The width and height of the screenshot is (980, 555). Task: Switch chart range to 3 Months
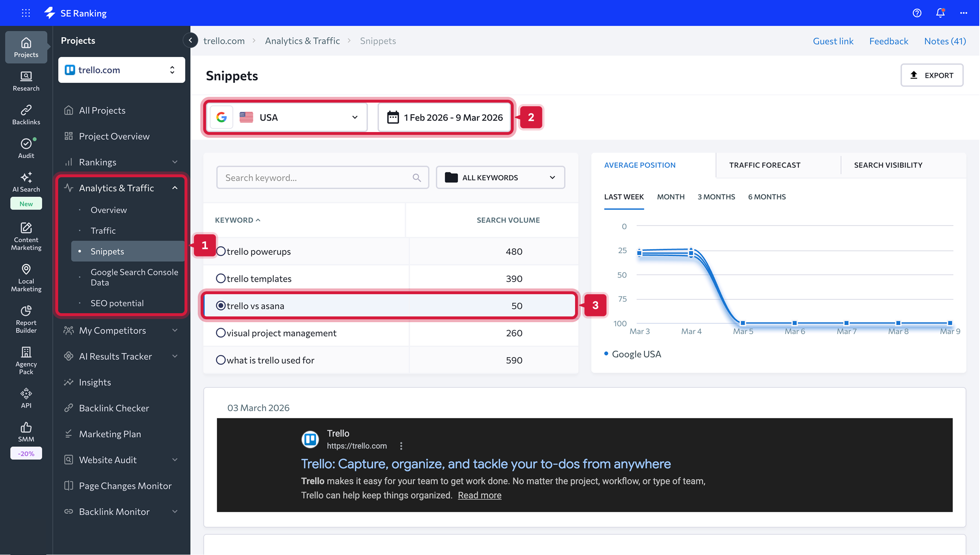tap(716, 197)
